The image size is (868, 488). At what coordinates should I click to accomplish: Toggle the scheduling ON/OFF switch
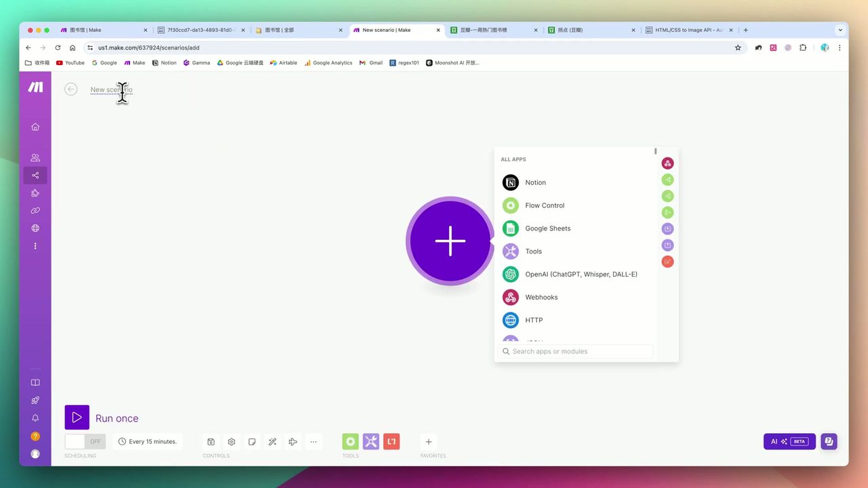click(x=85, y=441)
